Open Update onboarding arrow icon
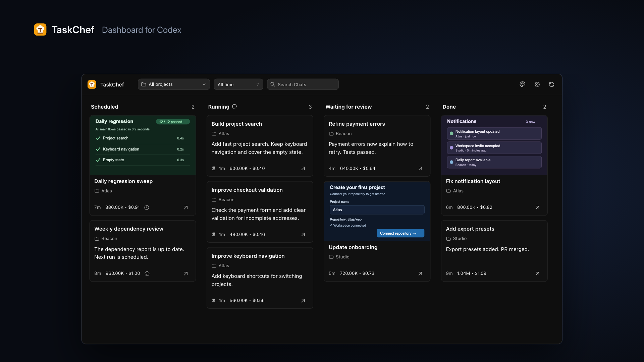This screenshot has width=644, height=362. click(420, 274)
